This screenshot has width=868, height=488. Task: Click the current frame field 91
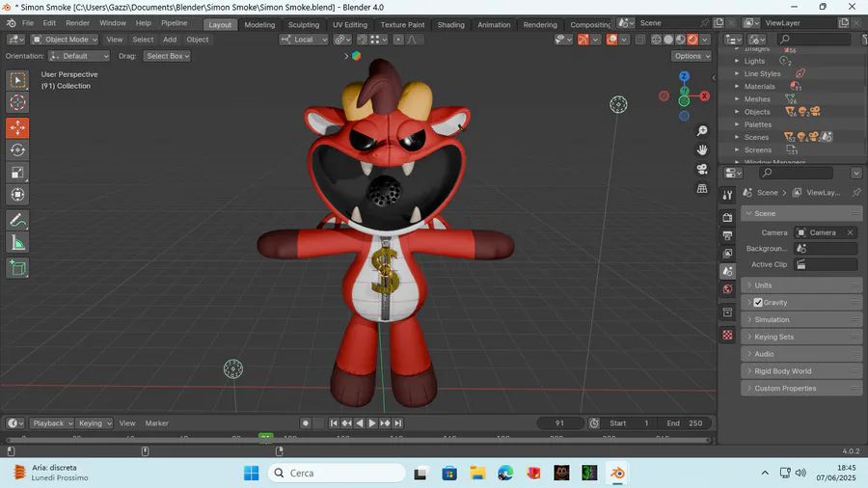(x=560, y=423)
